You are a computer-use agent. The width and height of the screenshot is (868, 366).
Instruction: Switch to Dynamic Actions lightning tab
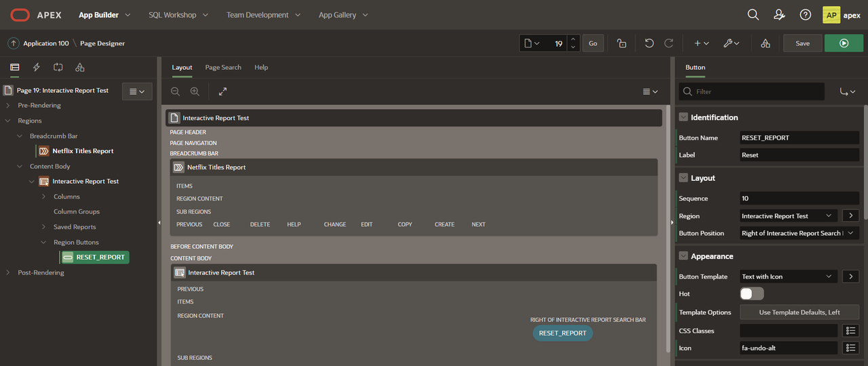coord(37,67)
